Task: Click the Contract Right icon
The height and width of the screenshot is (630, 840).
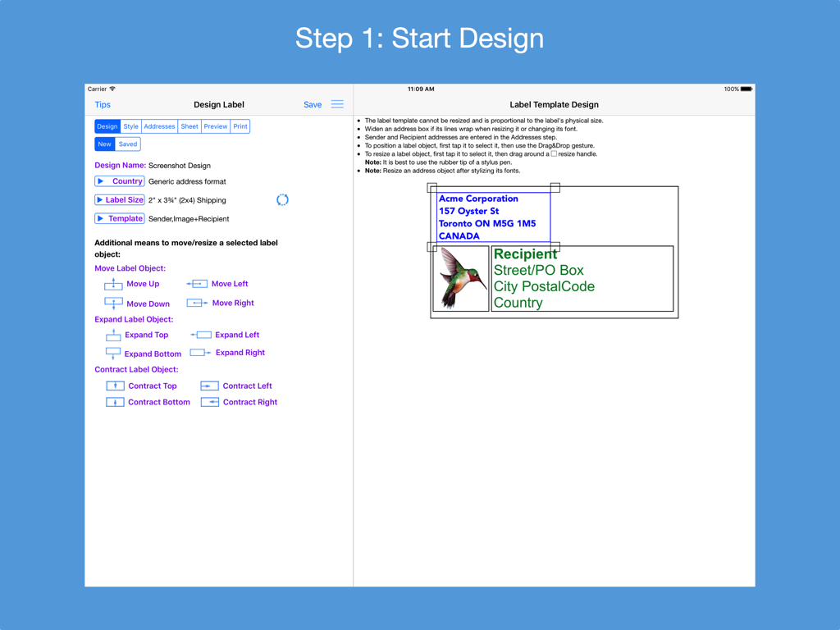Action: point(209,402)
